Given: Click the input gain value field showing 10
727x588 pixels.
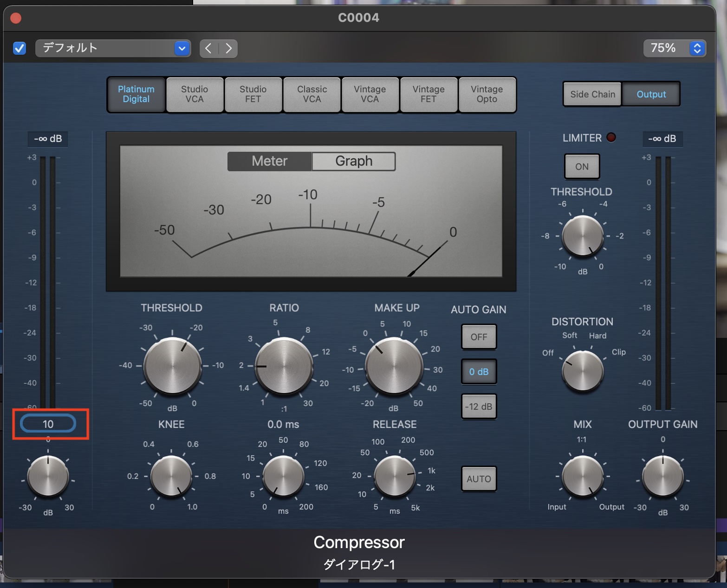Looking at the screenshot, I should [48, 424].
